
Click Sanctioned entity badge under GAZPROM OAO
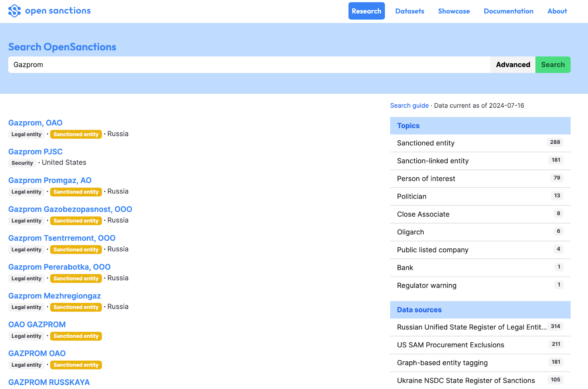(76, 365)
